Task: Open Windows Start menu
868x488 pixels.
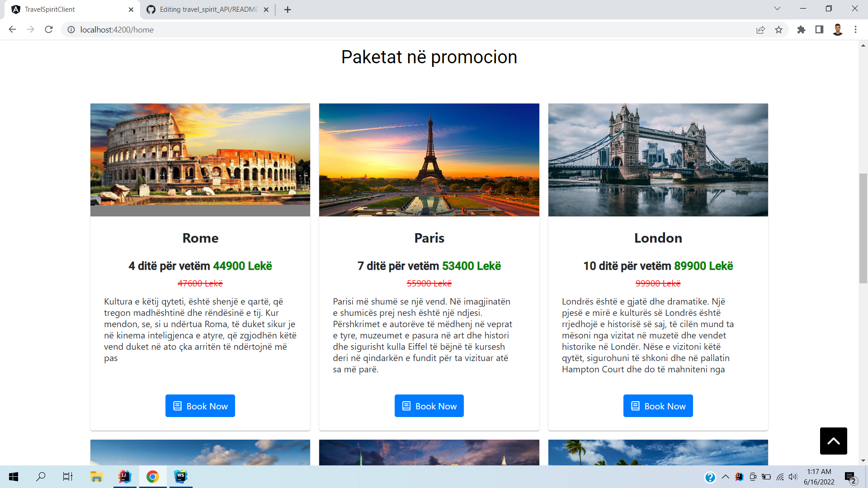Action: pyautogui.click(x=14, y=477)
